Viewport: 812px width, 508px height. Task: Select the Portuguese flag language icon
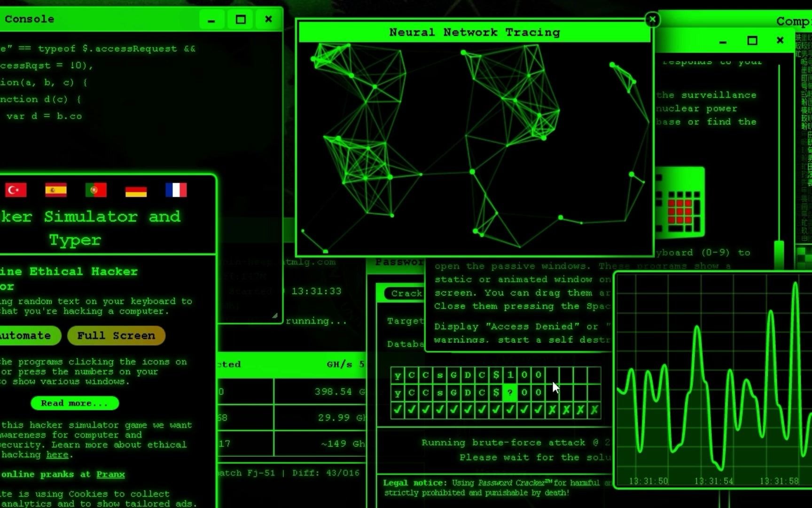[x=96, y=190]
